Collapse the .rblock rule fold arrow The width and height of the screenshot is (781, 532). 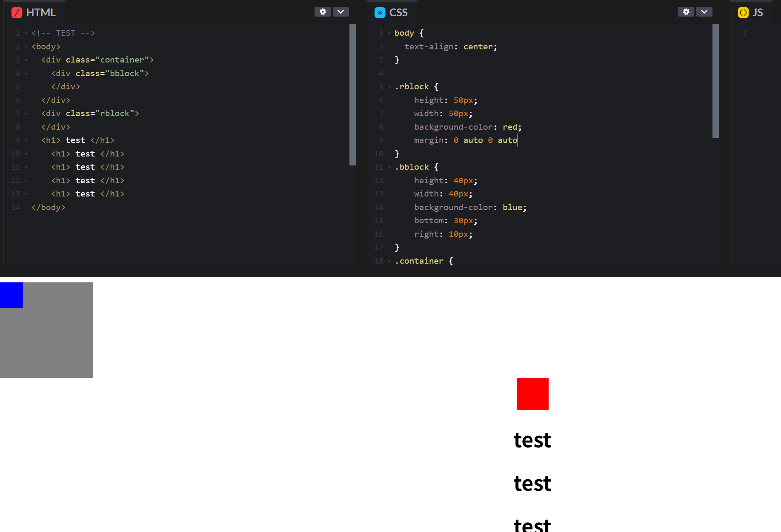[389, 87]
